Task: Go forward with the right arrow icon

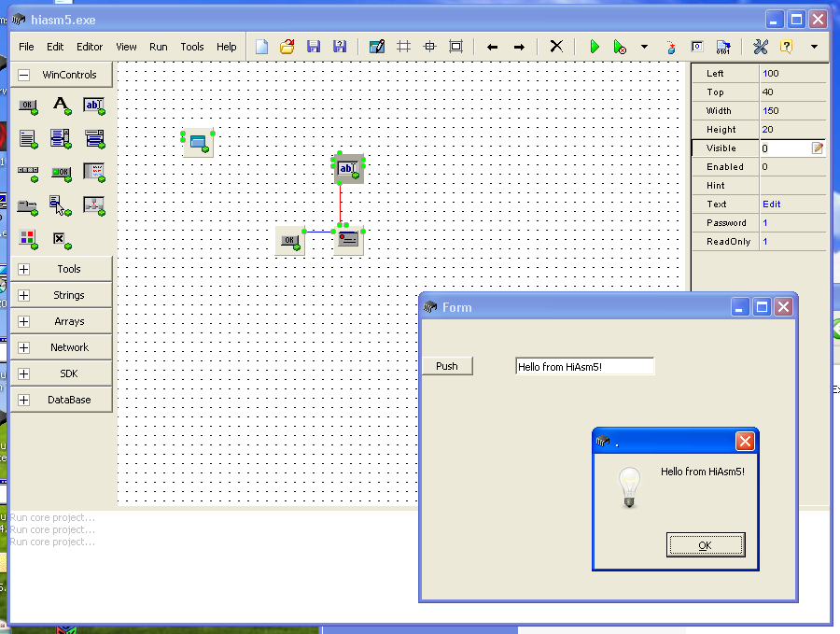Action: pyautogui.click(x=519, y=48)
